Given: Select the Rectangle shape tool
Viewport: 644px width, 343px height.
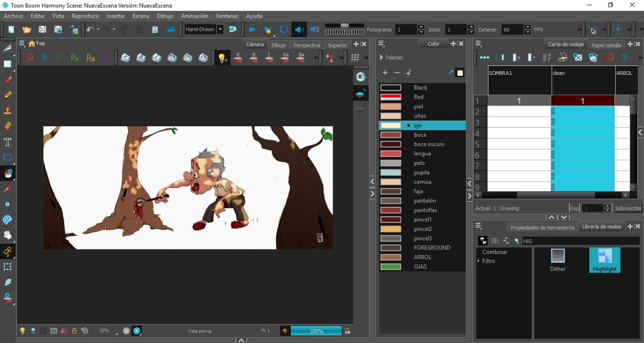Looking at the screenshot, I should point(8,157).
